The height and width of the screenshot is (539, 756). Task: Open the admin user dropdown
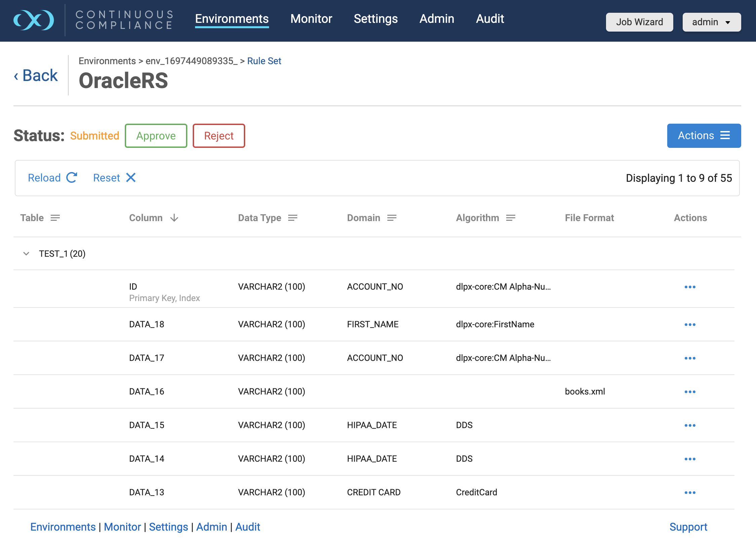pyautogui.click(x=711, y=22)
